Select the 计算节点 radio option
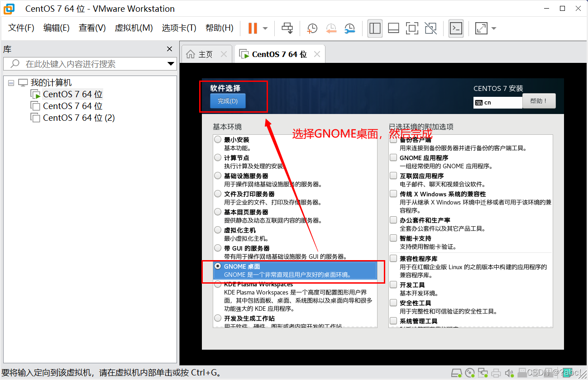Viewport: 588px width, 380px height. pyautogui.click(x=218, y=158)
